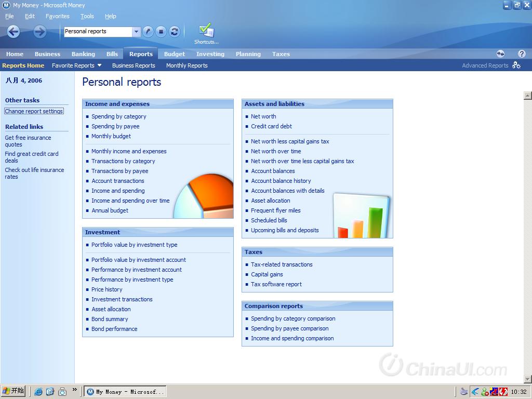Click the second quick launch mail icon
The image size is (532, 399).
tap(50, 392)
